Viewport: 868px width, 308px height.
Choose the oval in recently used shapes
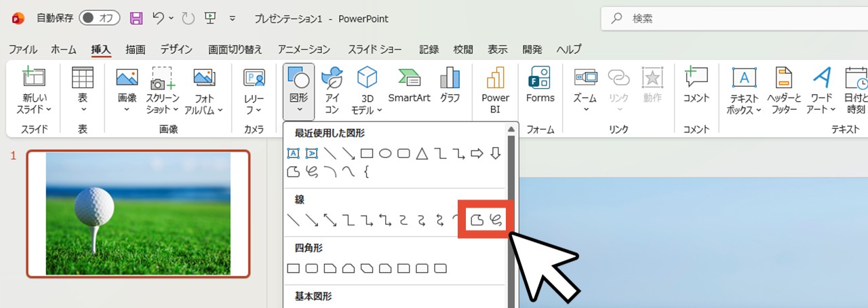coord(385,153)
